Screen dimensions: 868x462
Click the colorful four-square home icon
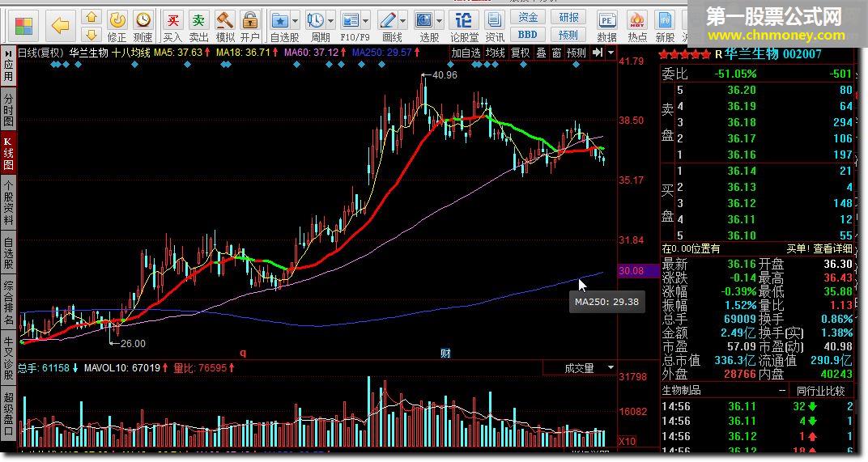click(x=23, y=25)
